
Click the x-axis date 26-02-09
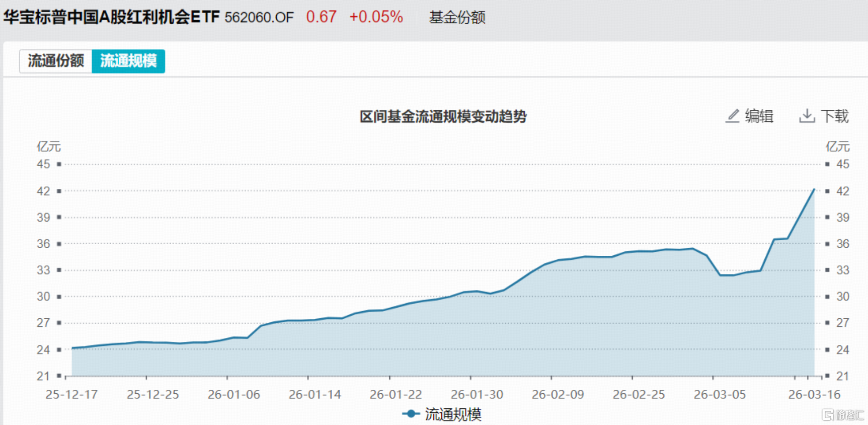[558, 394]
